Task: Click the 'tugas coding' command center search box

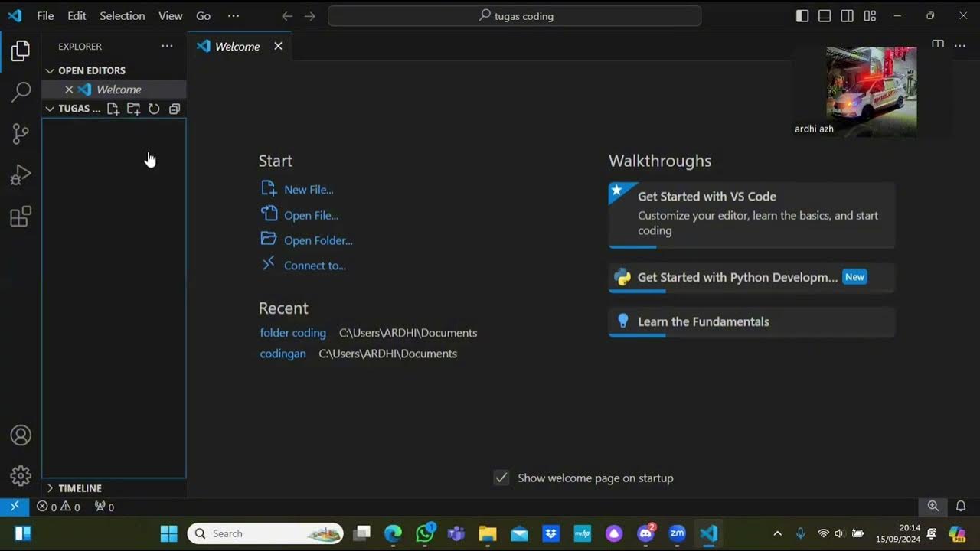Action: 514,15
